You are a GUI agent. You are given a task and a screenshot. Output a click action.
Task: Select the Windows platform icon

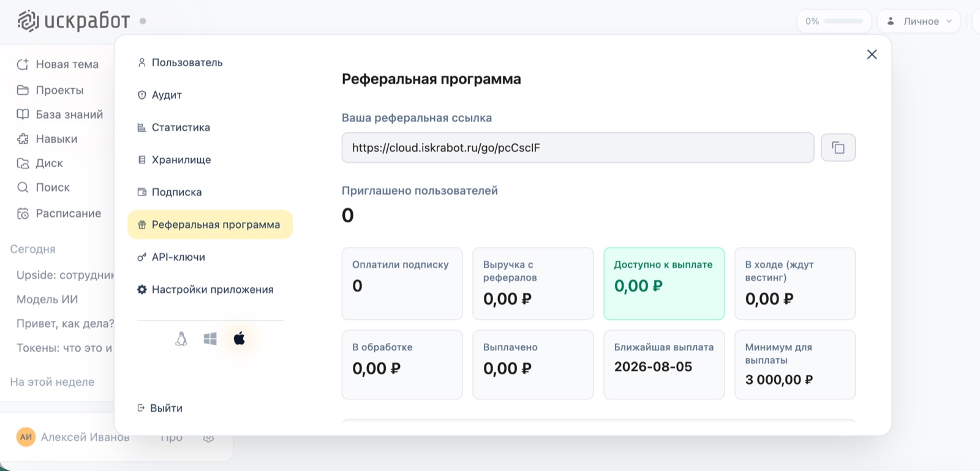pyautogui.click(x=210, y=339)
